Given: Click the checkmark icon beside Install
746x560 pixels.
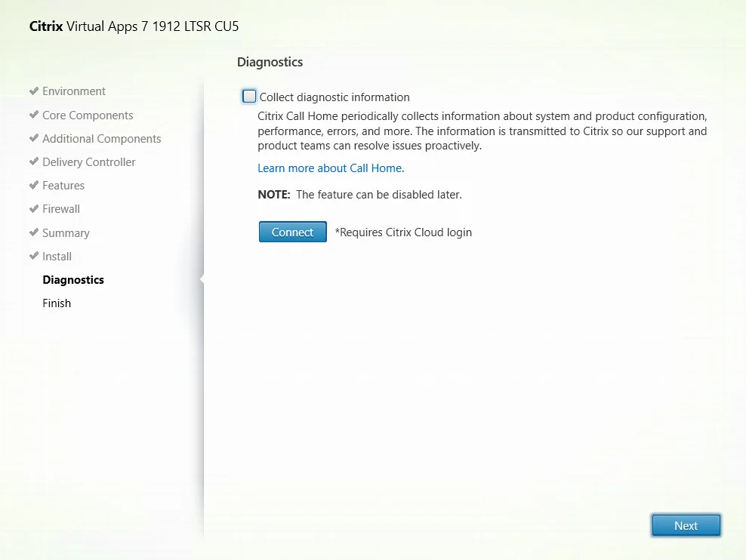Looking at the screenshot, I should click(x=34, y=256).
